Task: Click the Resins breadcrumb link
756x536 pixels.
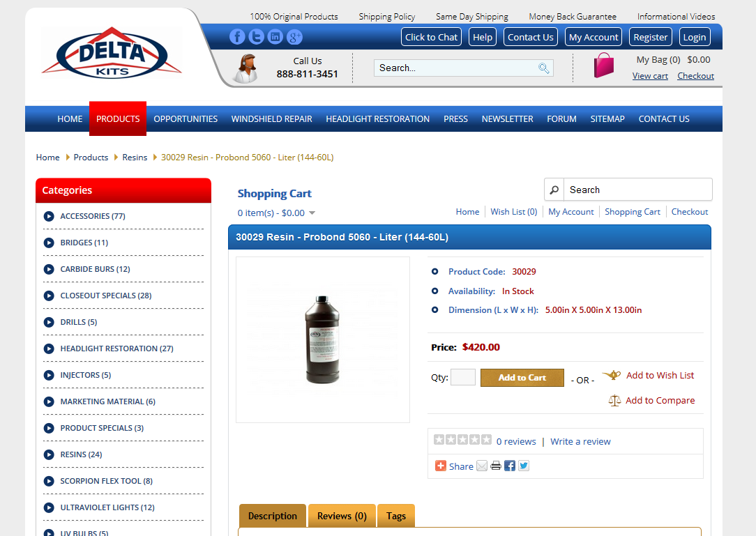Action: click(135, 157)
